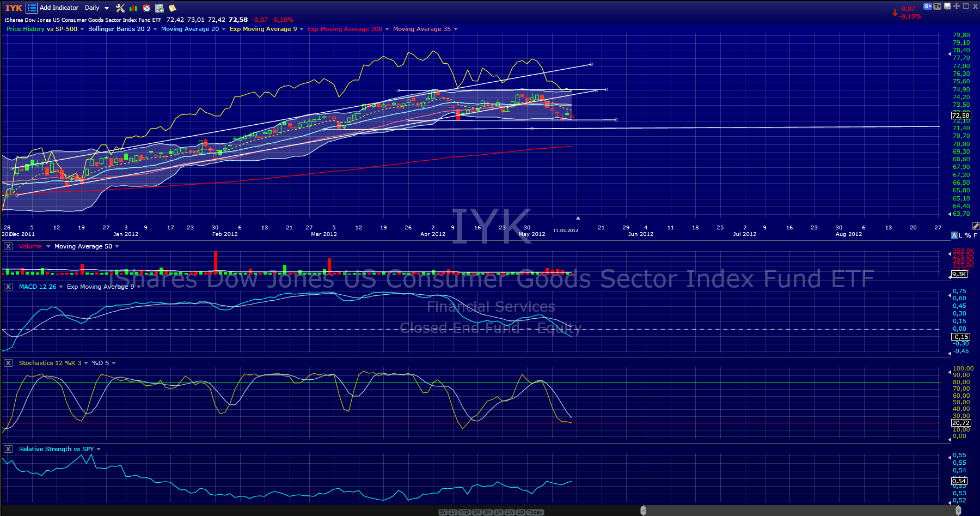Expand Stochastics 12 %K 3 options
This screenshot has height=516, width=980.
86,363
